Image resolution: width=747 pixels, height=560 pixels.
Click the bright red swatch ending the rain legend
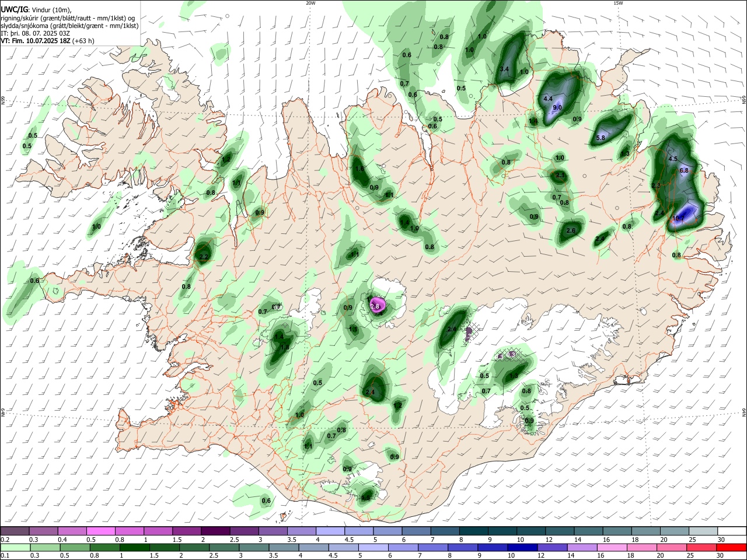point(732,548)
